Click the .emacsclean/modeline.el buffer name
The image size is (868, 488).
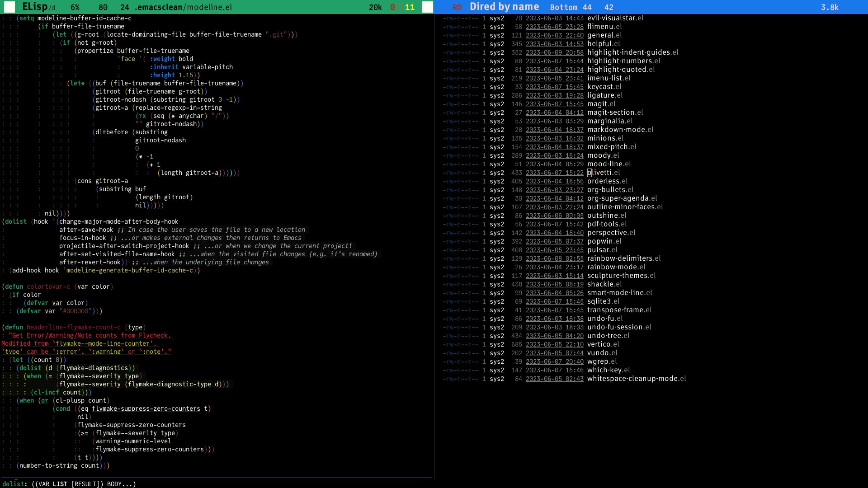click(184, 7)
